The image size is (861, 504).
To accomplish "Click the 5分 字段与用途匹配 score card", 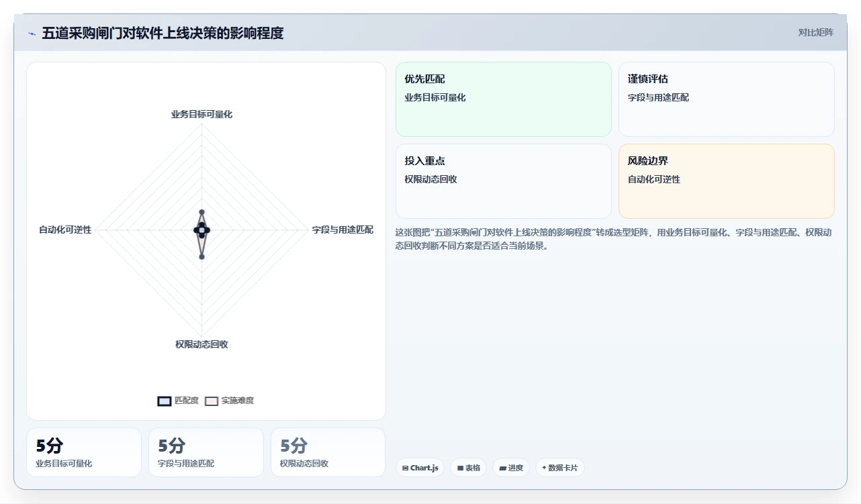I will point(206,452).
